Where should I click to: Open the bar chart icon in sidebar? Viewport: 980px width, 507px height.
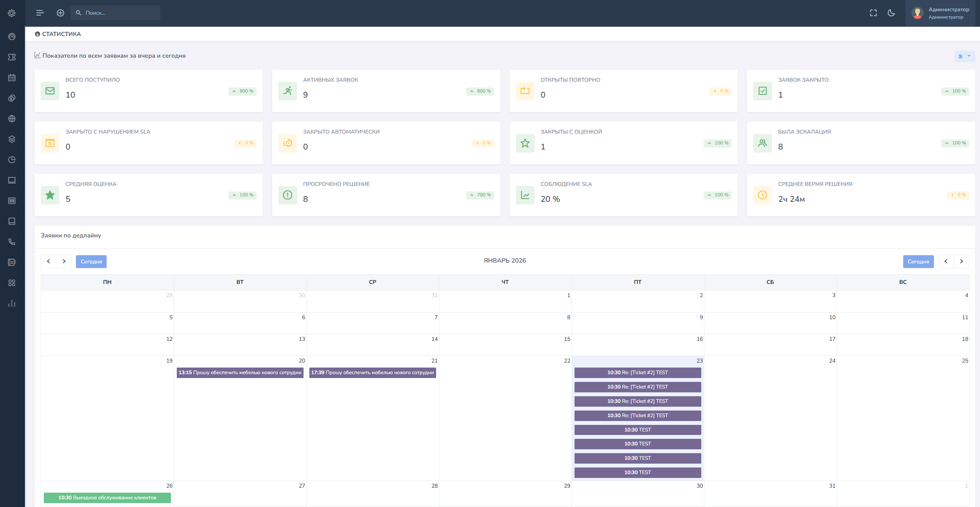coord(12,303)
